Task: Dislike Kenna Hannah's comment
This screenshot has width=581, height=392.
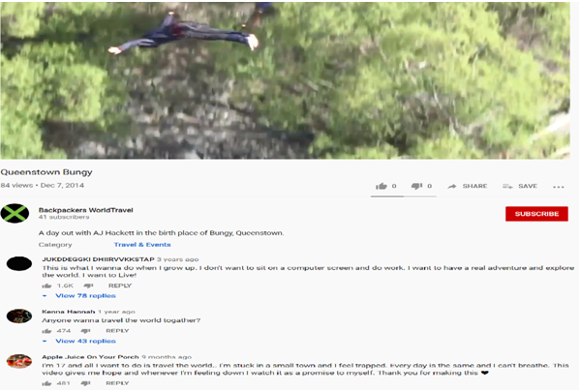Action: click(x=85, y=331)
